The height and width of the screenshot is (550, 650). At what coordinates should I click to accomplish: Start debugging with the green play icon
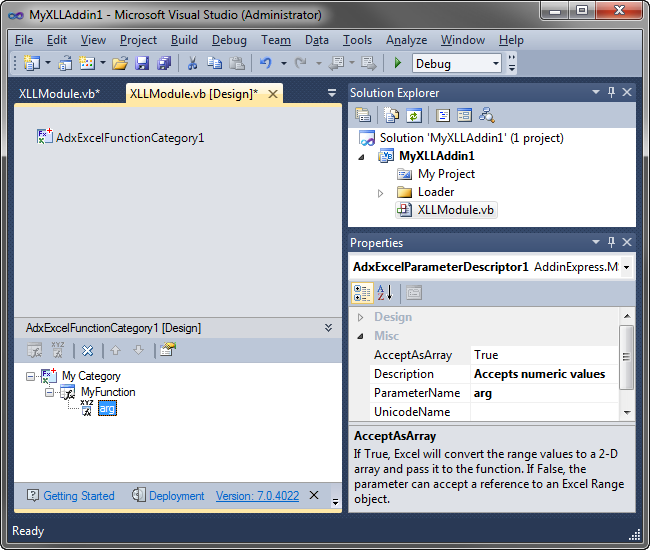pyautogui.click(x=398, y=63)
